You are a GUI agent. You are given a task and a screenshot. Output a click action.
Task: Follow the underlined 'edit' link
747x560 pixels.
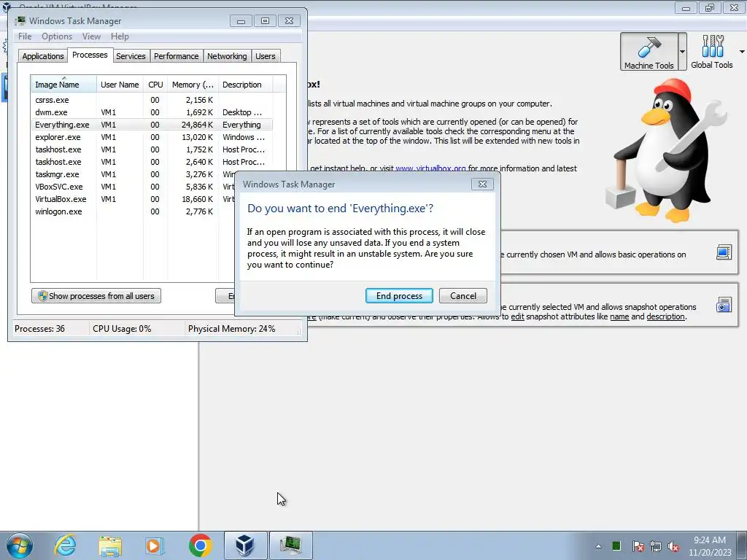(x=517, y=316)
